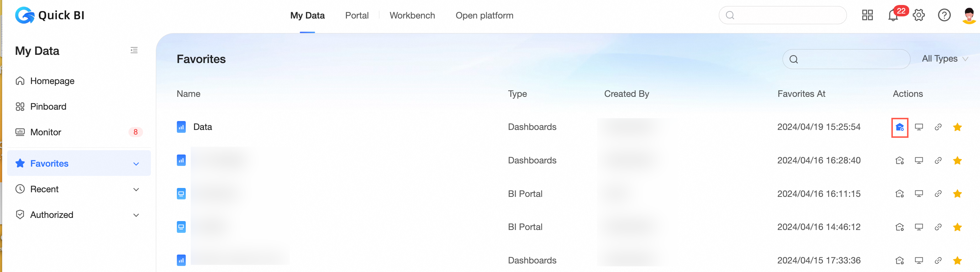Homepage-settings icon for 2024/04/16 16:28:40 row
The height and width of the screenshot is (272, 980).
[x=900, y=161]
